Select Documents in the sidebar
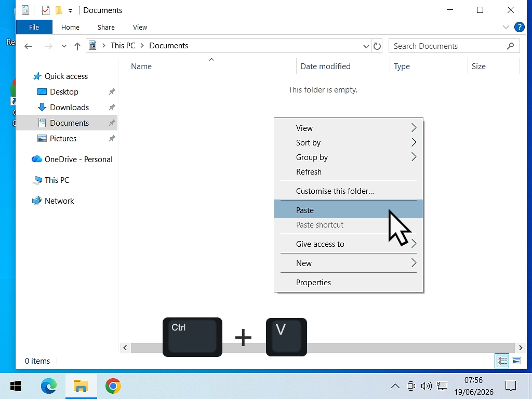The image size is (532, 399). [x=67, y=123]
